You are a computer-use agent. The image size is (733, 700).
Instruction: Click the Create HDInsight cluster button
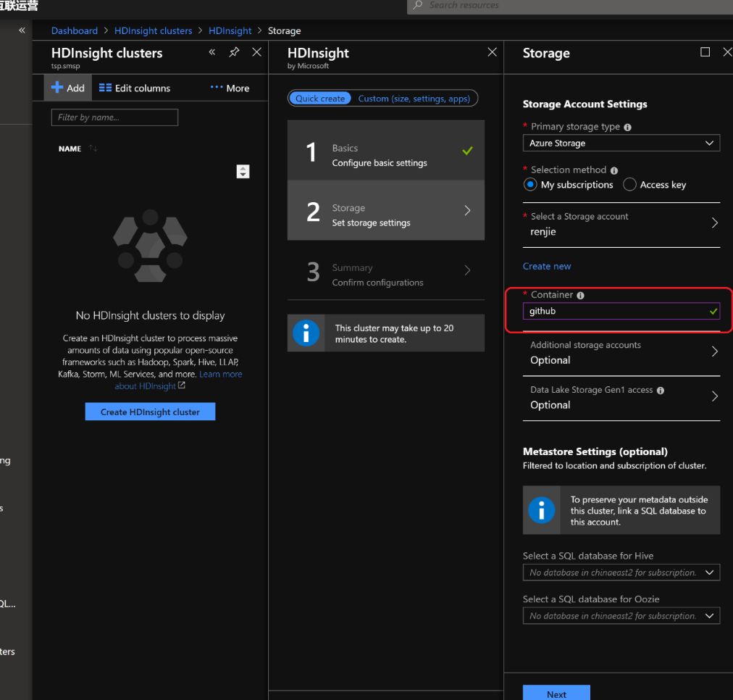point(150,412)
